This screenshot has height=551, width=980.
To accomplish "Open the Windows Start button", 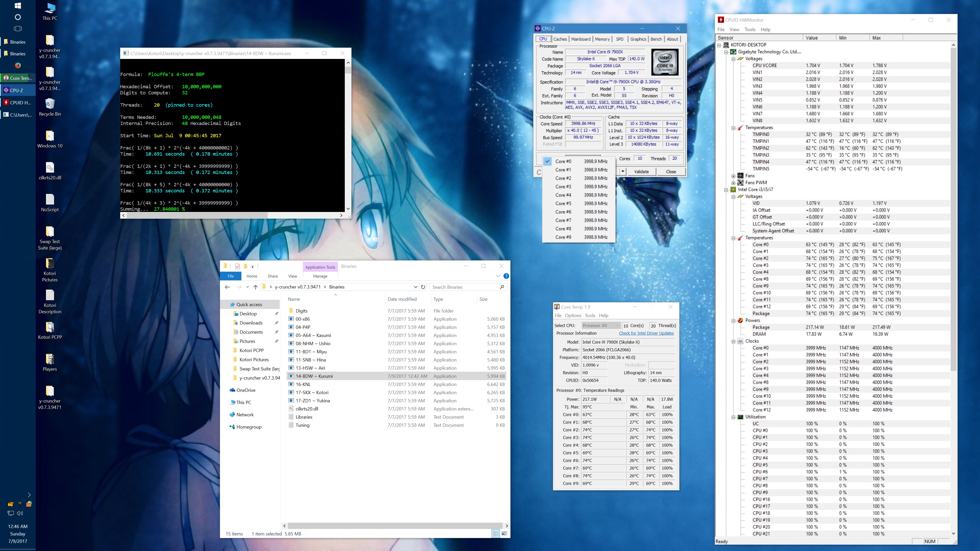I will (x=18, y=6).
